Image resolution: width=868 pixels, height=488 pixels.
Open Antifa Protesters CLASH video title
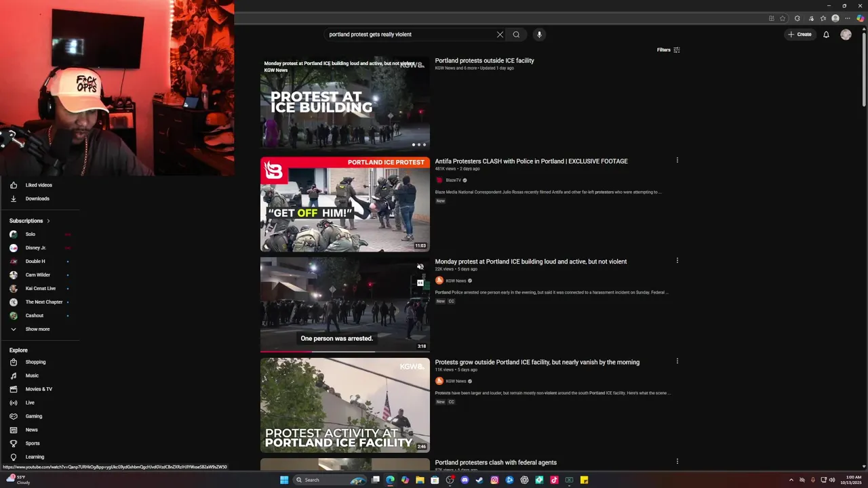coord(531,161)
